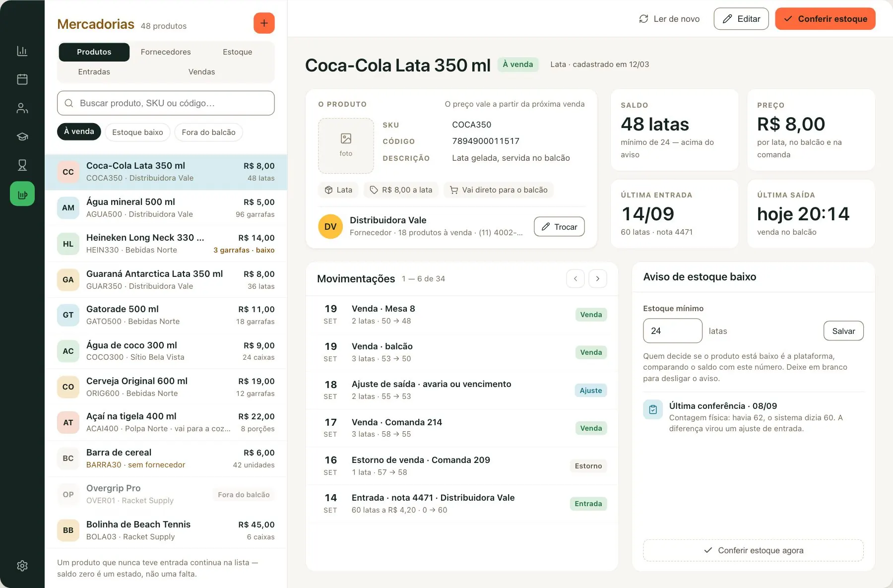This screenshot has height=588, width=893.
Task: Open the calendar icon in sidebar
Action: pos(22,79)
